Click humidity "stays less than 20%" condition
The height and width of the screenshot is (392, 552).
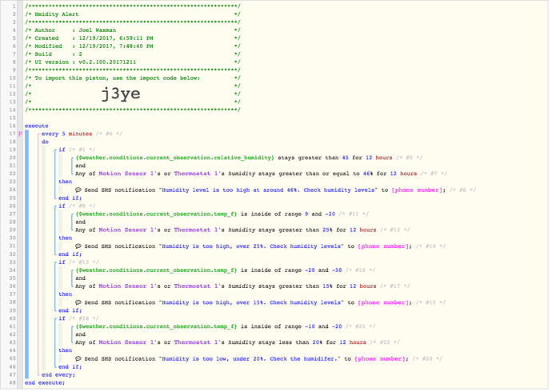click(x=221, y=342)
